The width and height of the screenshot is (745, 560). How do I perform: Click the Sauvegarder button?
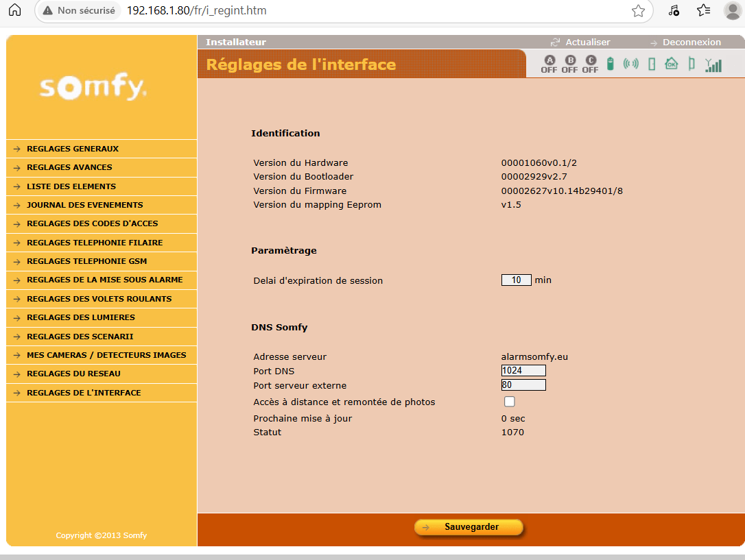[469, 527]
